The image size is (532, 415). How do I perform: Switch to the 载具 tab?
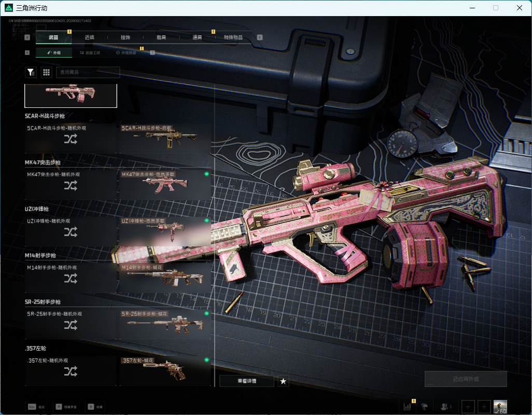(x=161, y=37)
